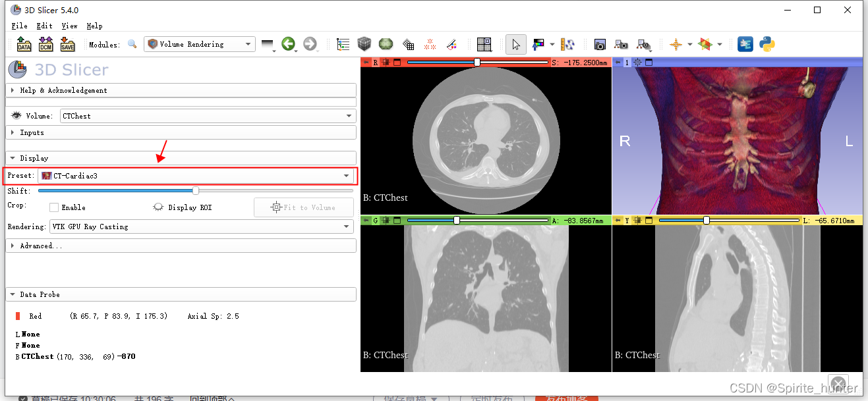Screen dimensions: 868x401
Task: Click the axial CT slice image
Action: [486, 140]
